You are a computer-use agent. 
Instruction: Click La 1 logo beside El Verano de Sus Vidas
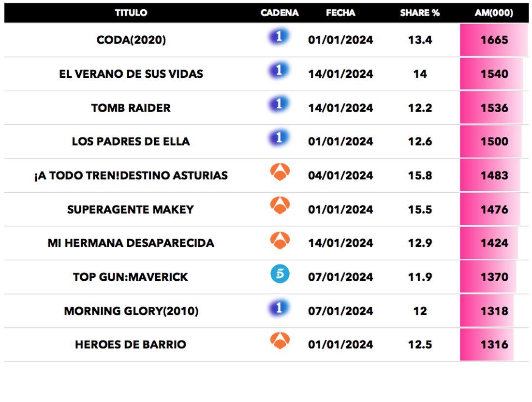tap(279, 71)
